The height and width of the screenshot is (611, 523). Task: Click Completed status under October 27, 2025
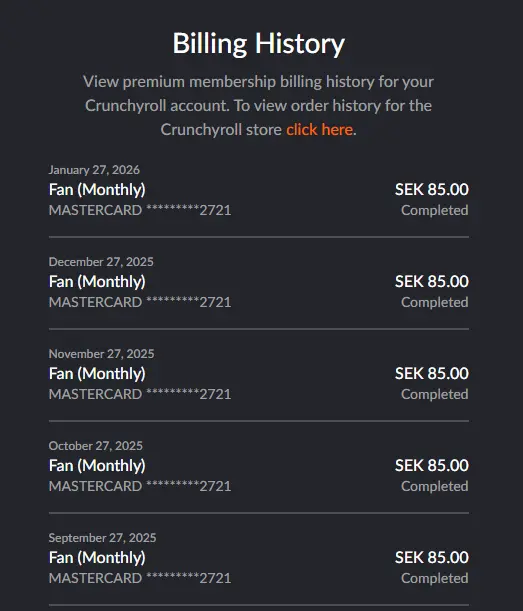click(435, 486)
